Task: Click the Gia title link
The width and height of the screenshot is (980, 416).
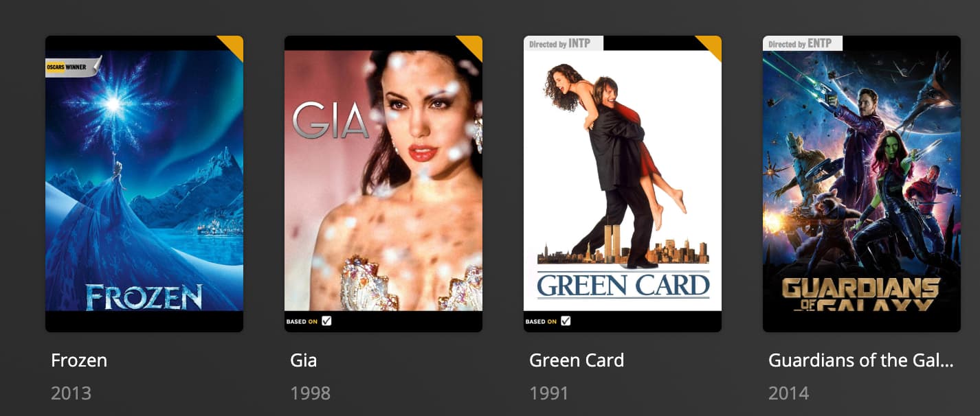Action: coord(304,360)
